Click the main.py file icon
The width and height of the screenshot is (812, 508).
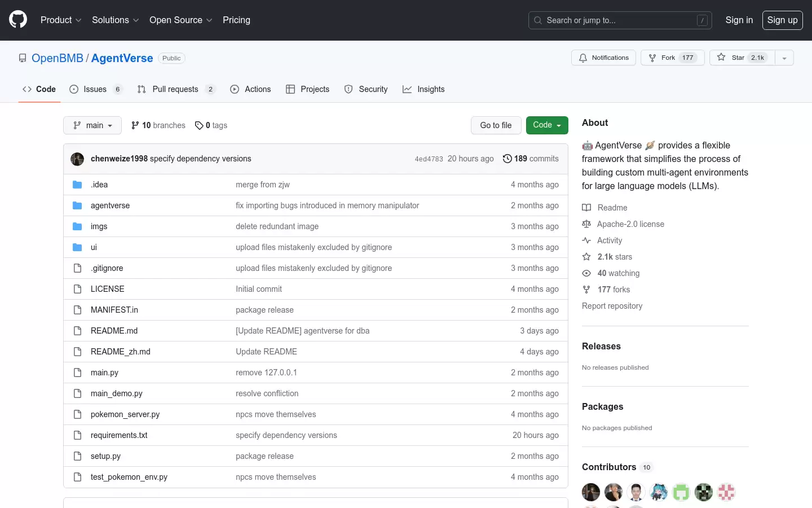[77, 373]
